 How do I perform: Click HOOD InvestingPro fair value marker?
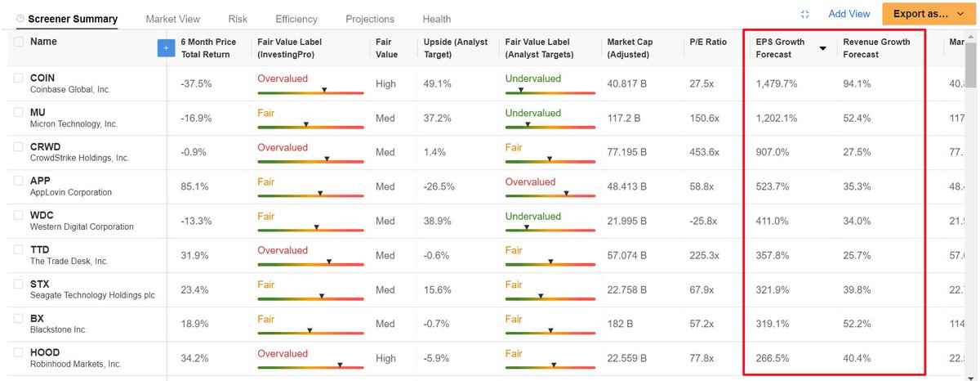tap(340, 364)
